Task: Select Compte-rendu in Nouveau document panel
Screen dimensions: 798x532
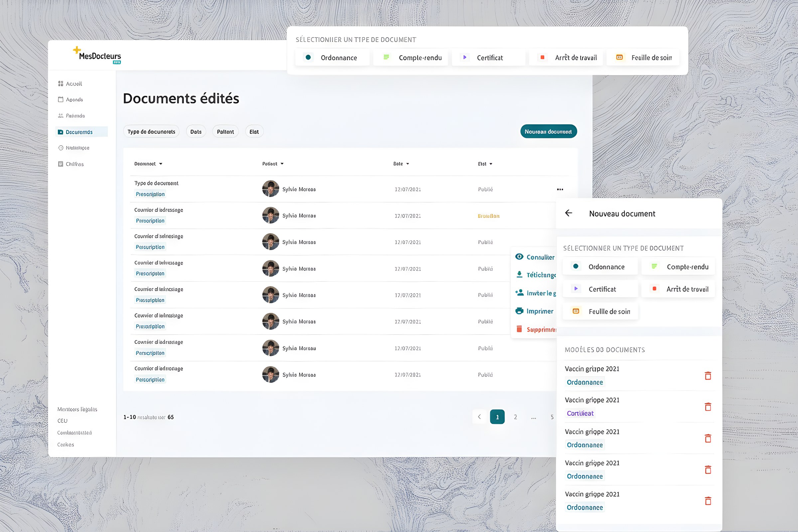Action: (x=678, y=267)
